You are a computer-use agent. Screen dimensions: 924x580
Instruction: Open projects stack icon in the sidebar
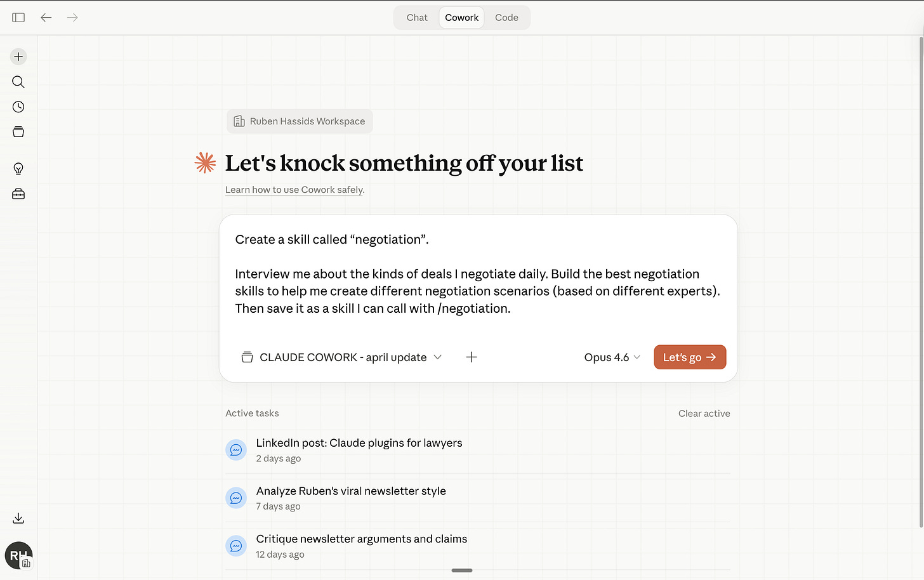[18, 132]
